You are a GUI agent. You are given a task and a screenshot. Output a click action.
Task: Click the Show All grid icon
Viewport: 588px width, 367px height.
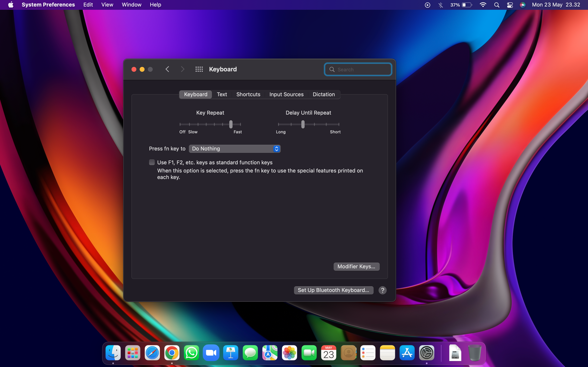click(x=199, y=69)
